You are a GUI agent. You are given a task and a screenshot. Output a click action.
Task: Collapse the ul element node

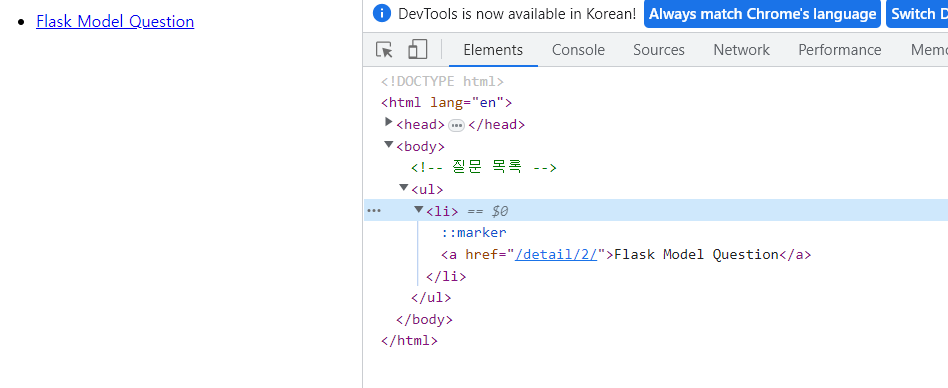(404, 188)
